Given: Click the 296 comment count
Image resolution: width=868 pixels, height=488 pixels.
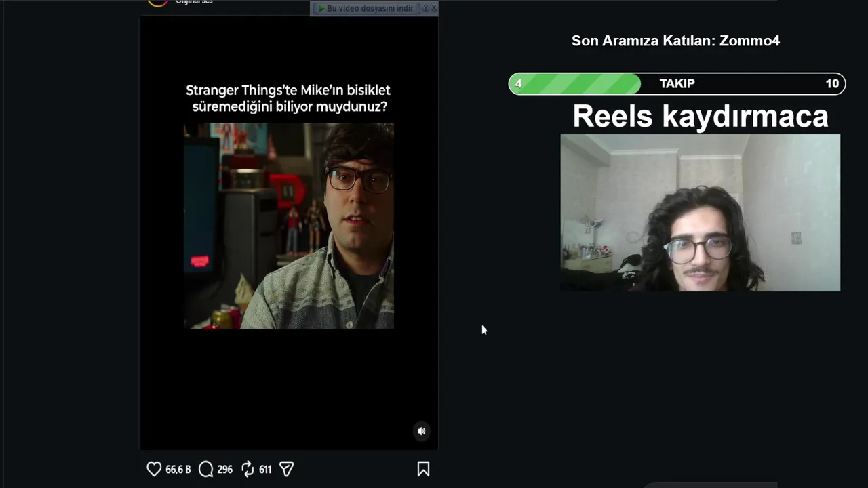Looking at the screenshot, I should tap(225, 469).
